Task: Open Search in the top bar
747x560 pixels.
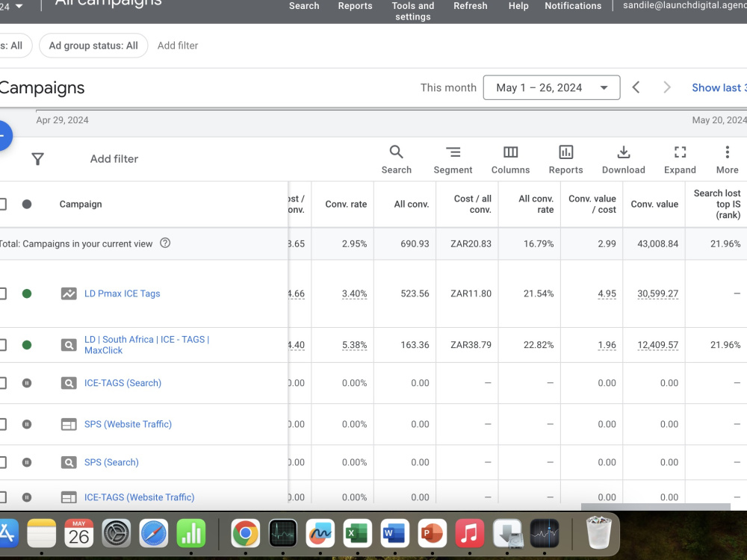Action: click(x=304, y=6)
